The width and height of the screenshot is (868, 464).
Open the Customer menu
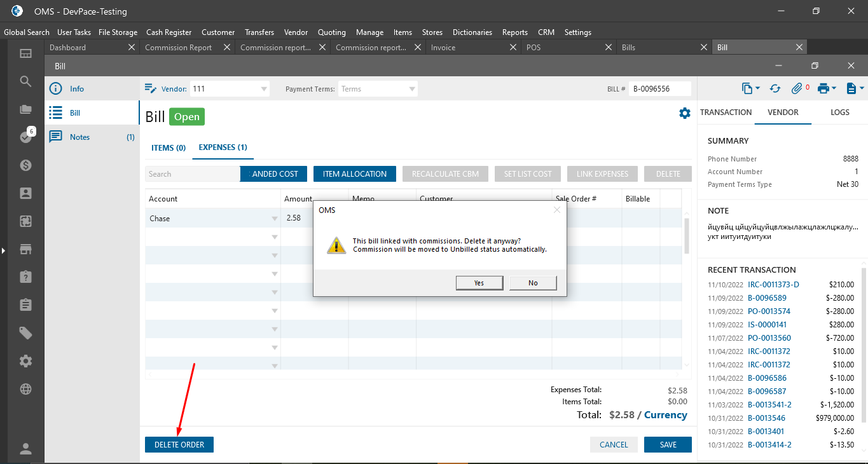coord(218,32)
